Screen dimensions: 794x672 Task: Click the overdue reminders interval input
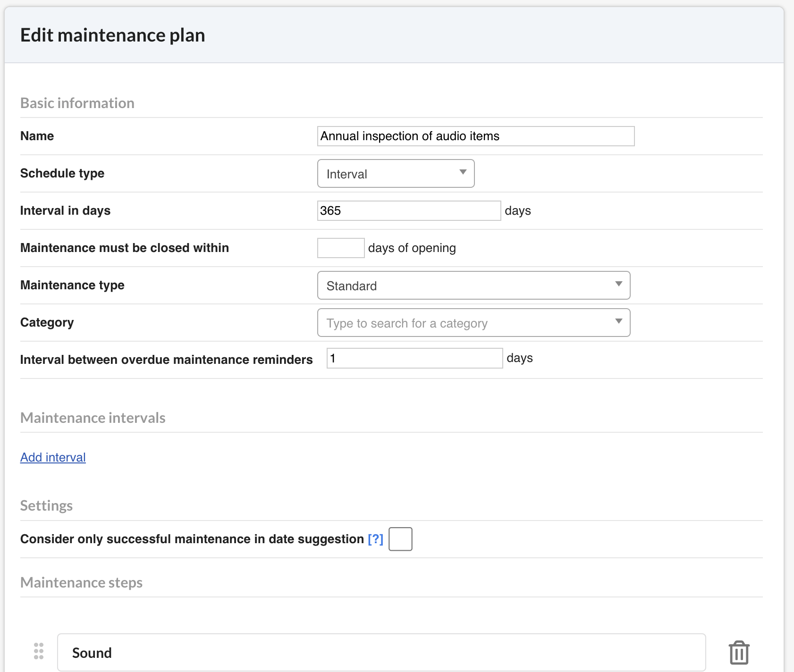click(414, 358)
